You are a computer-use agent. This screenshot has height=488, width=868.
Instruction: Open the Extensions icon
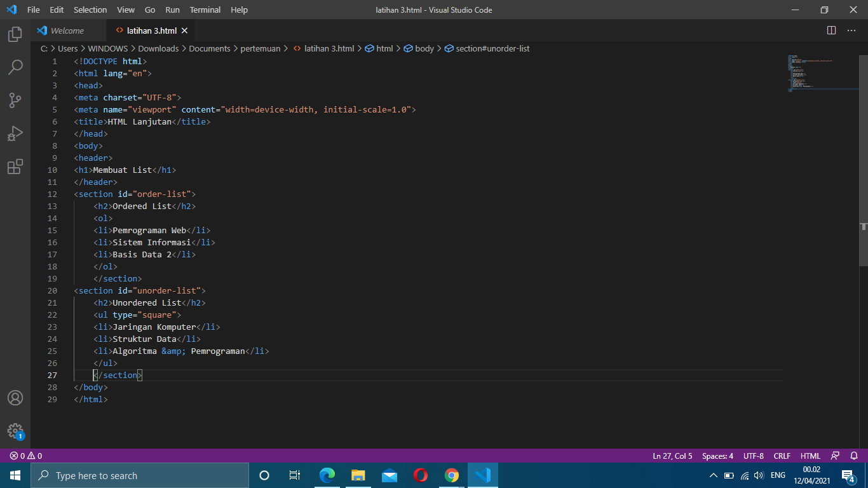[x=15, y=166]
